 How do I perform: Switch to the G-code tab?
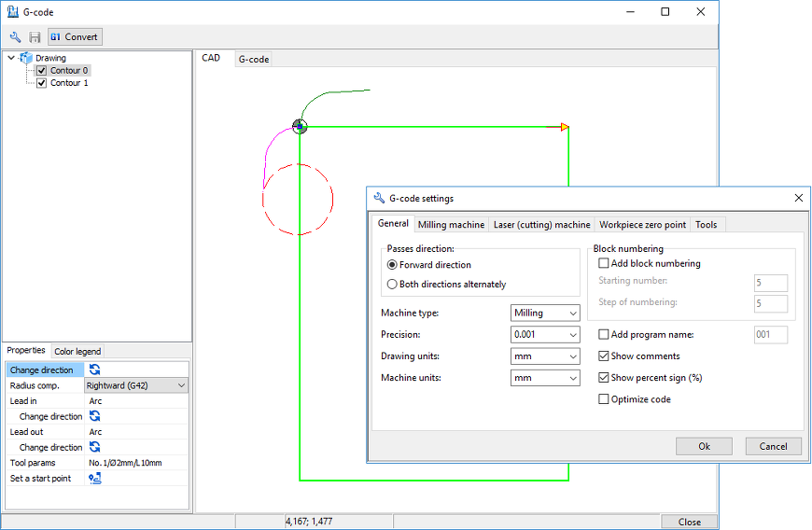(254, 60)
